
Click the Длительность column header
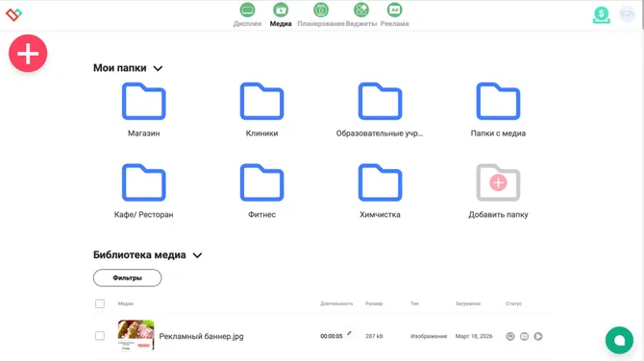click(336, 303)
